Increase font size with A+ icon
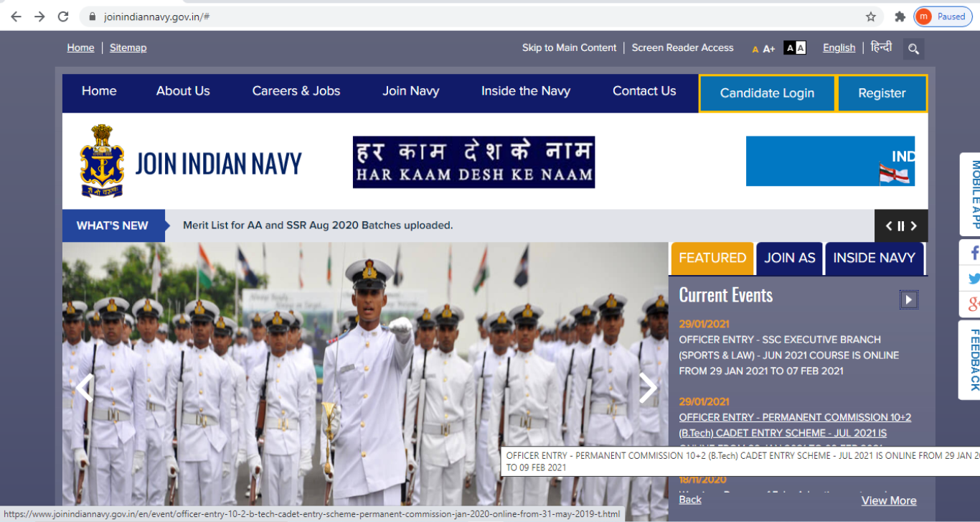 769,49
